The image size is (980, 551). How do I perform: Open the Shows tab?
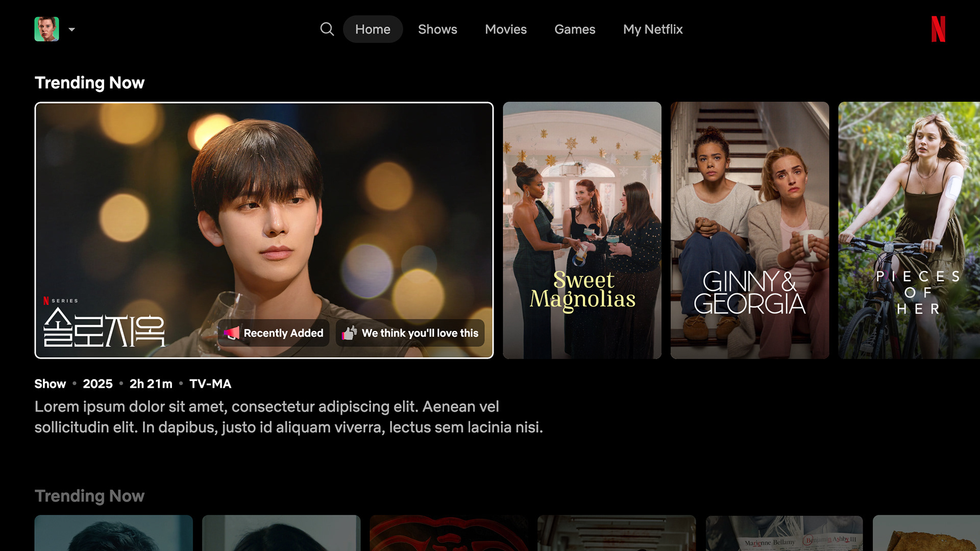pyautogui.click(x=437, y=29)
